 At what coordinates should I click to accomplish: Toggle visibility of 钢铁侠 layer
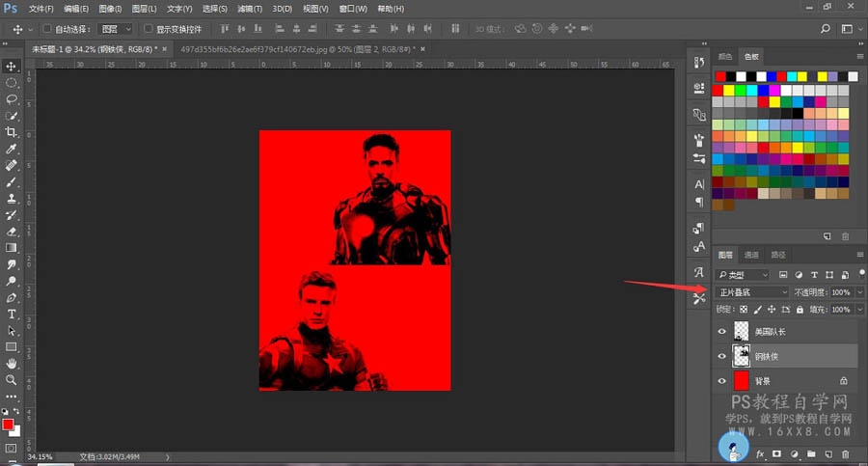[x=721, y=356]
